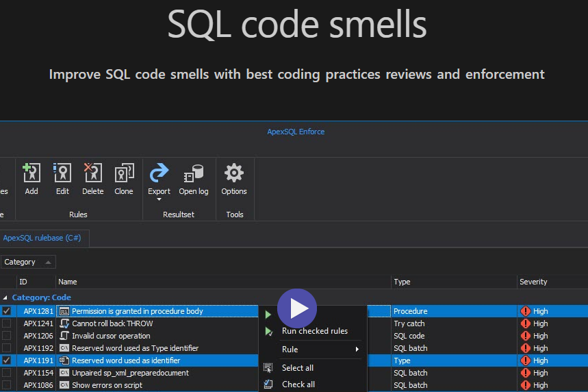Check the APX1154 rule checkbox
The image size is (588, 392).
(x=6, y=373)
